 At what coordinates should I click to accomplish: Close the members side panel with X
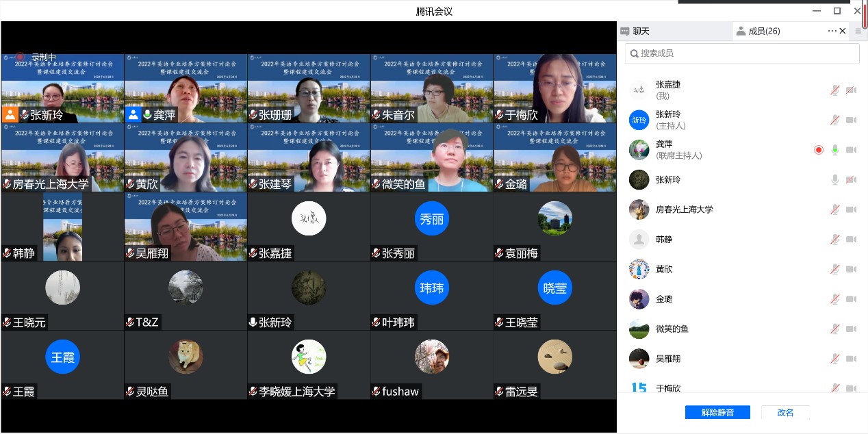pos(843,31)
